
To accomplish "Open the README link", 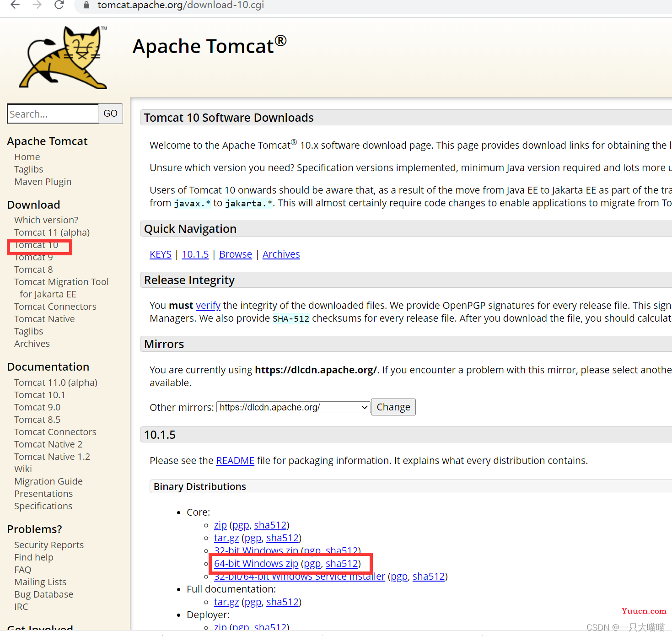I will point(235,461).
